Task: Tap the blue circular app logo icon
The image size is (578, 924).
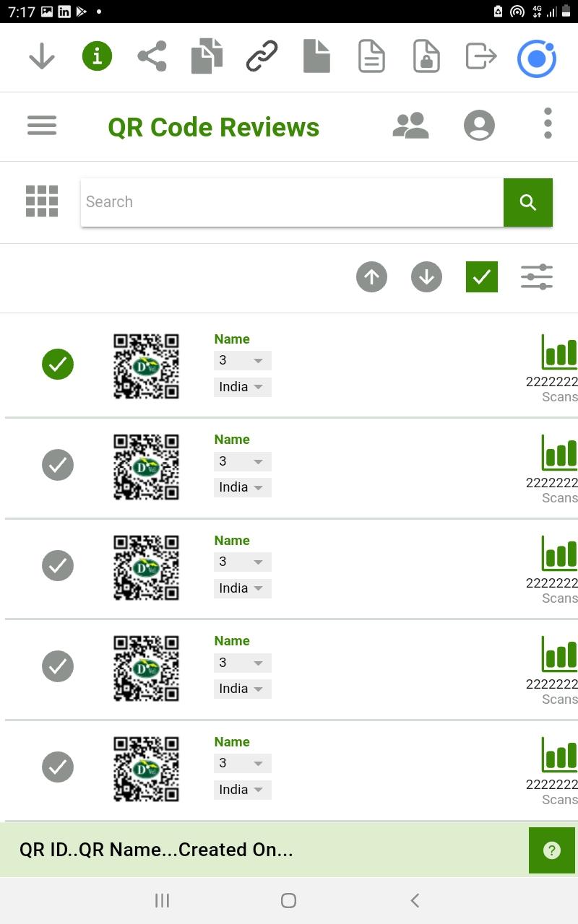Action: pos(537,58)
